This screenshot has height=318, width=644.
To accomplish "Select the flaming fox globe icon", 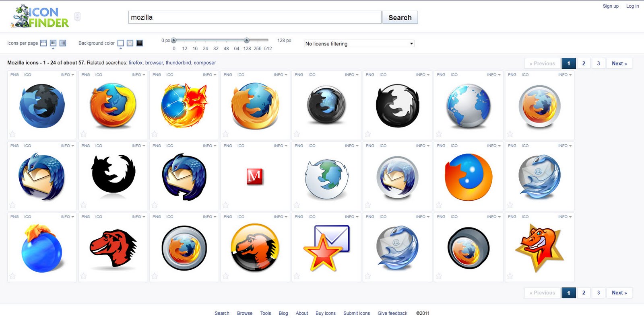I will [184, 105].
